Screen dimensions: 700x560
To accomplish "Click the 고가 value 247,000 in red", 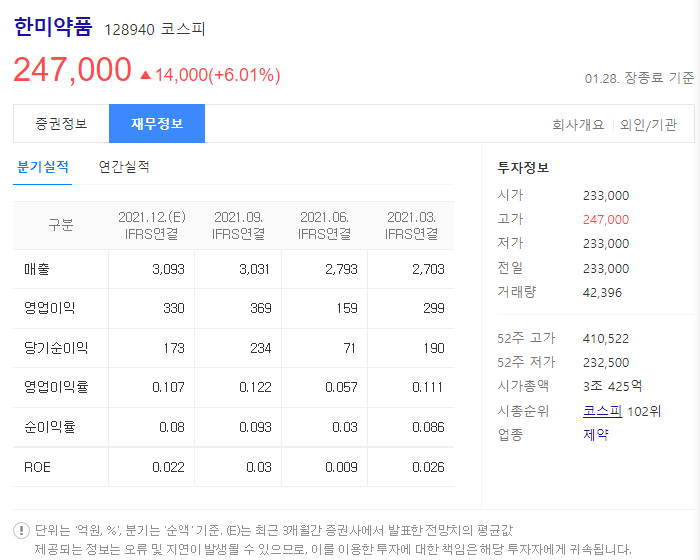I will pos(606,219).
